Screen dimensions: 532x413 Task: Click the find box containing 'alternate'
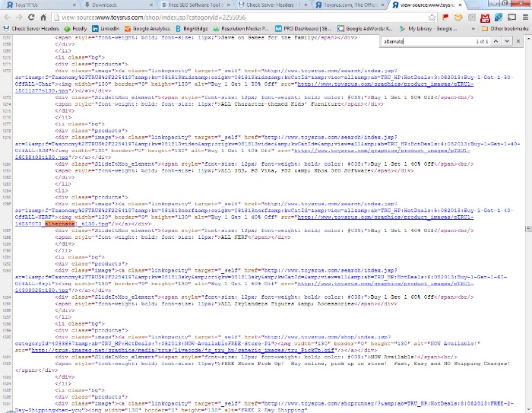[x=426, y=41]
